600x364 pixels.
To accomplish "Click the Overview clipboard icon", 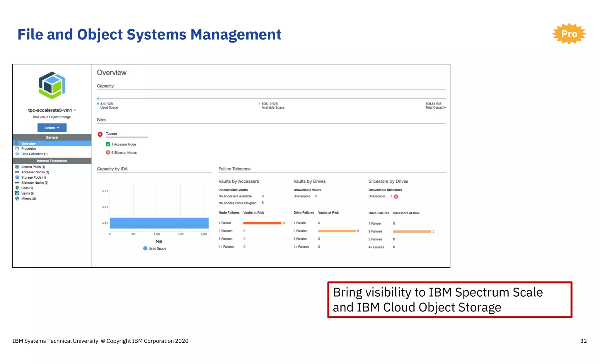I will pyautogui.click(x=17, y=143).
